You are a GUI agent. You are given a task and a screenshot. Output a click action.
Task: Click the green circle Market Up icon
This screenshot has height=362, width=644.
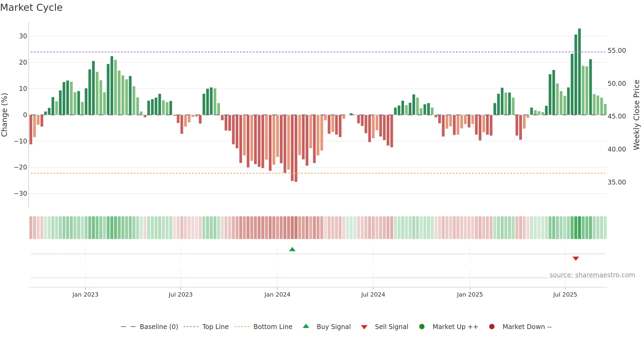422,327
